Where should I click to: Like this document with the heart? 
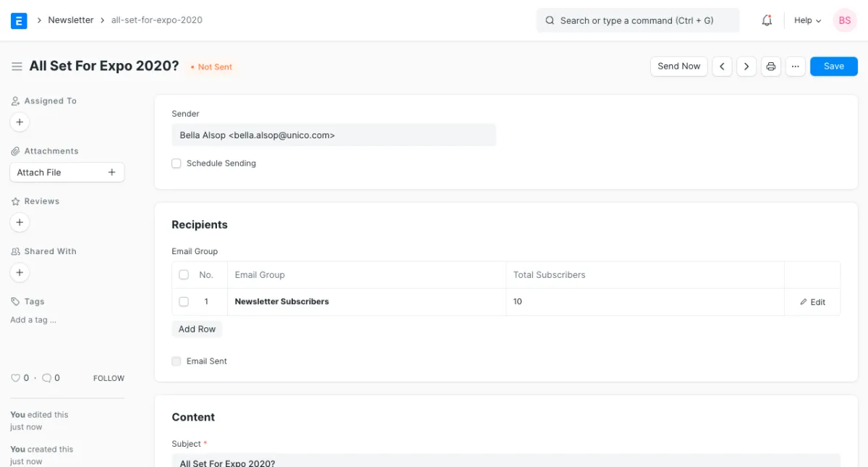[15, 378]
